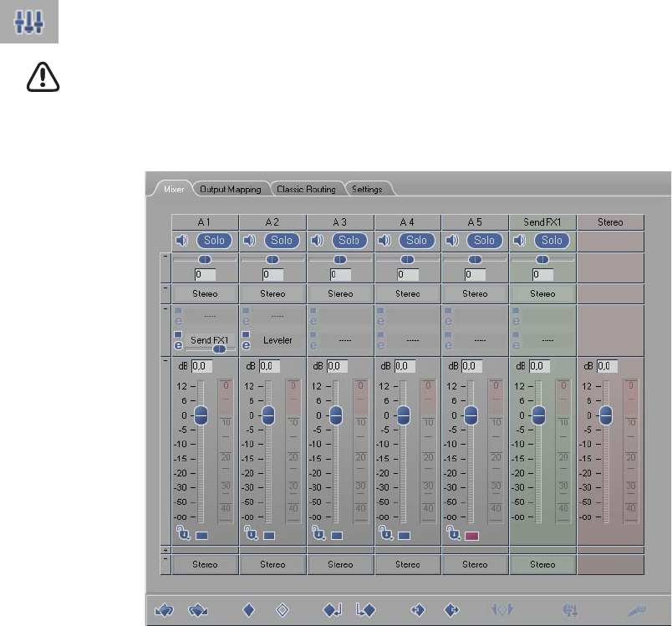This screenshot has width=672, height=626.
Task: Click A2 pan slider knob
Action: [x=272, y=260]
